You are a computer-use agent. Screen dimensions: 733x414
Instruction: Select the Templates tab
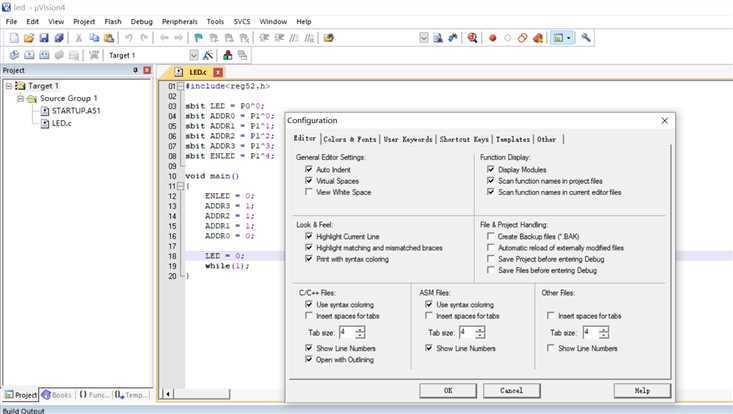coord(513,139)
